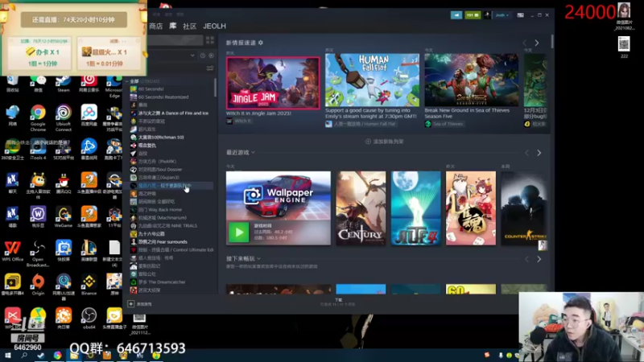Select A Dance of Fire and Ice
The height and width of the screenshot is (362, 644).
[171, 113]
